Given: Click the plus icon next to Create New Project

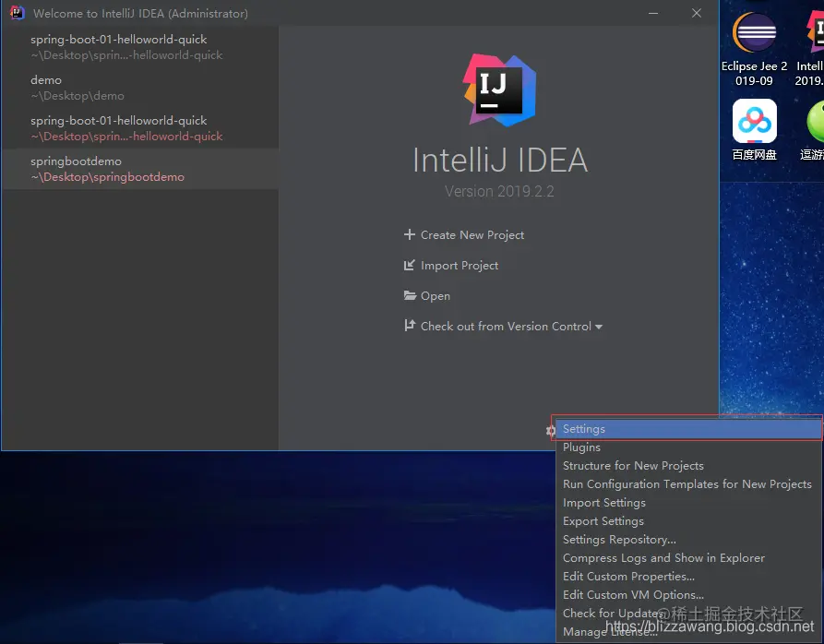Looking at the screenshot, I should (410, 234).
